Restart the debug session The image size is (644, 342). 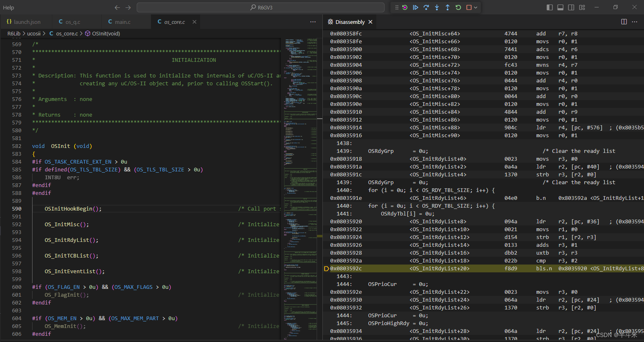[458, 7]
